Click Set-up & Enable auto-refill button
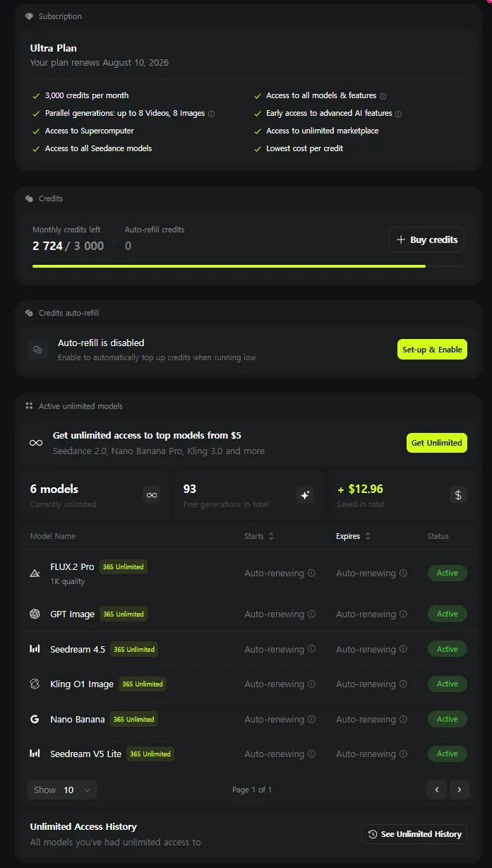492x868 pixels. pos(432,349)
